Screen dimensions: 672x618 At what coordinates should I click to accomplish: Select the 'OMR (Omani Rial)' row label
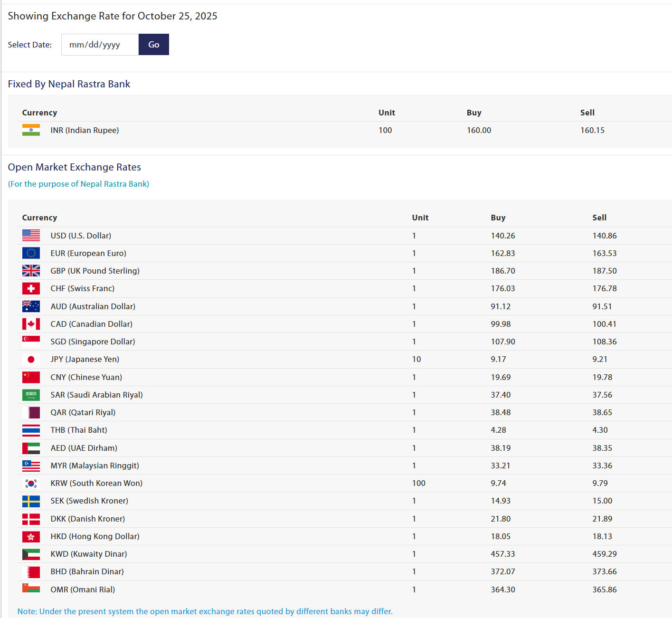point(83,589)
